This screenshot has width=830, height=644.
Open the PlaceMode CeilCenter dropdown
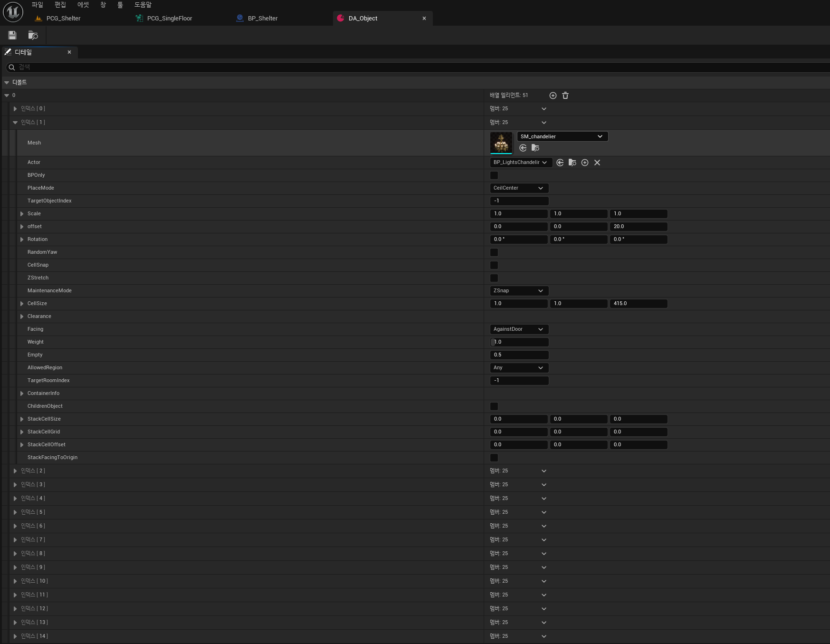[519, 188]
